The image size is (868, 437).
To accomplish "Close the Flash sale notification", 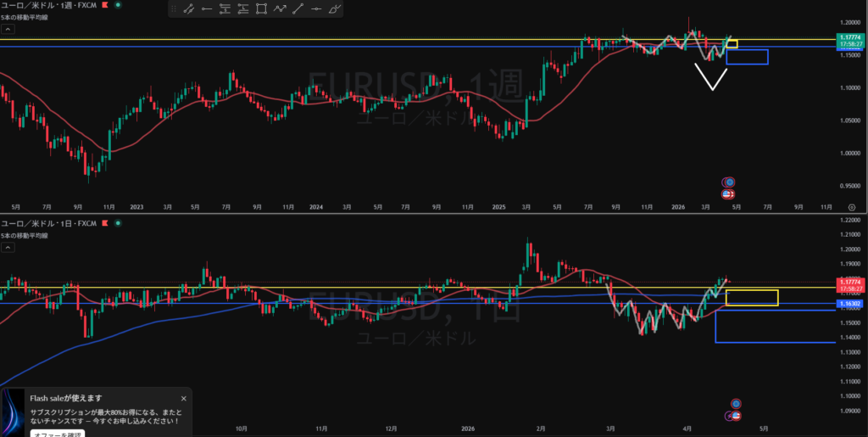I will (183, 397).
